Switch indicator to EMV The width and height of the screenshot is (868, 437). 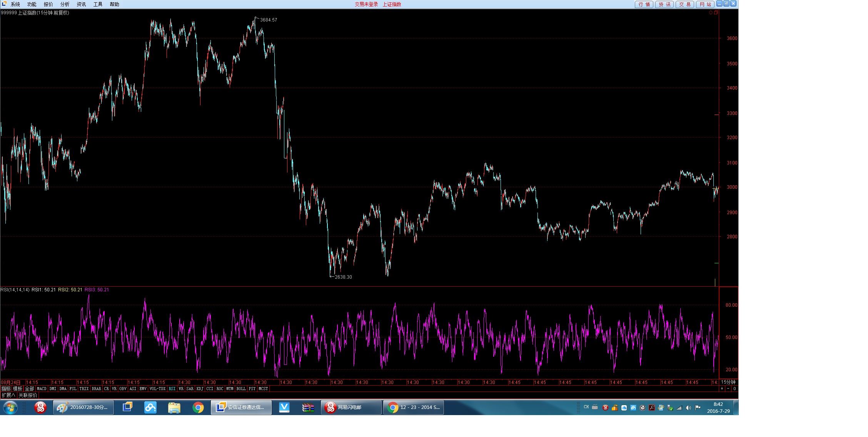tap(143, 389)
